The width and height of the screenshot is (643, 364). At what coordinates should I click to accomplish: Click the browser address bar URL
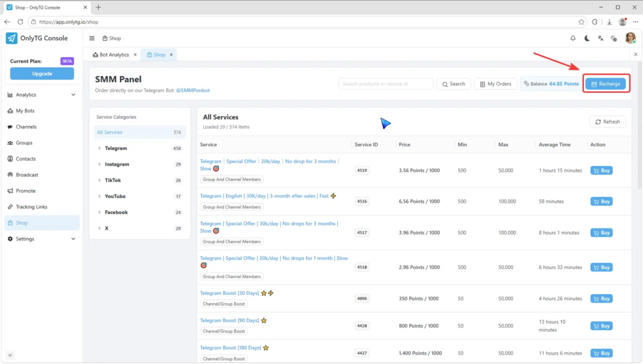point(69,22)
